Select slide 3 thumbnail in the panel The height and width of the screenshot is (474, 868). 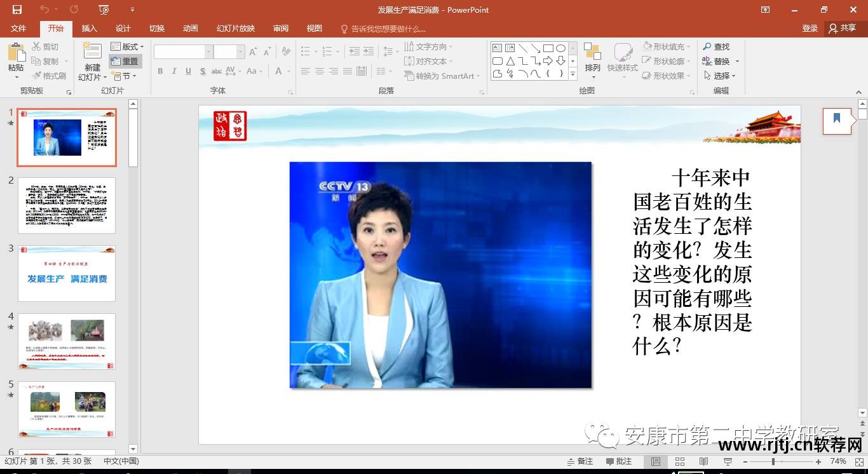pyautogui.click(x=67, y=273)
